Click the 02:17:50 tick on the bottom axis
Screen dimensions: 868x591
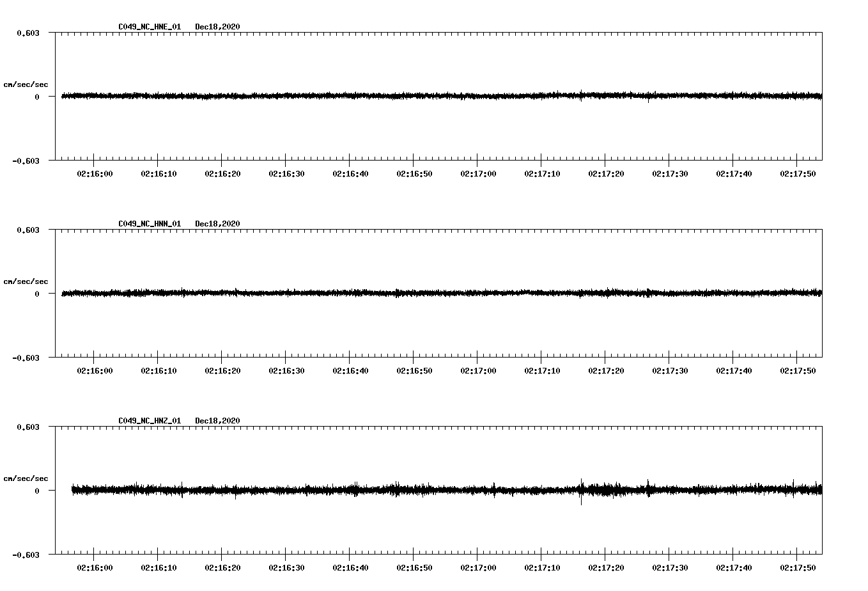click(x=799, y=566)
